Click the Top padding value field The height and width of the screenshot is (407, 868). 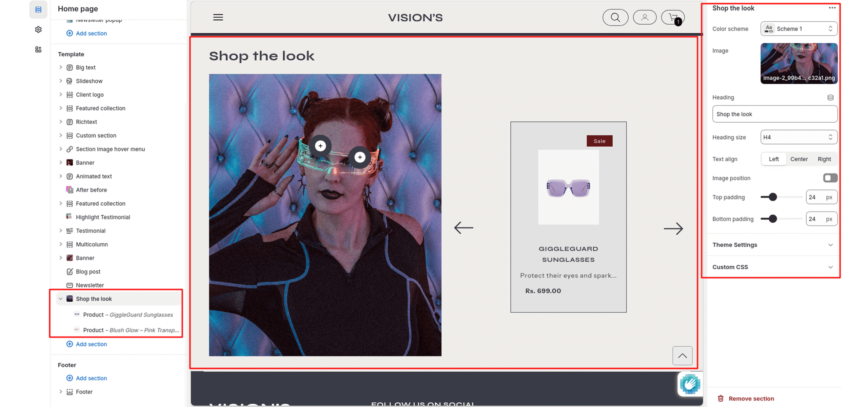[x=821, y=197]
